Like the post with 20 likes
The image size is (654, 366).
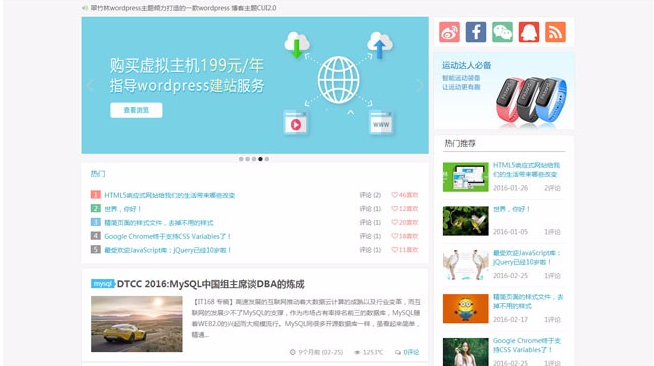point(405,223)
